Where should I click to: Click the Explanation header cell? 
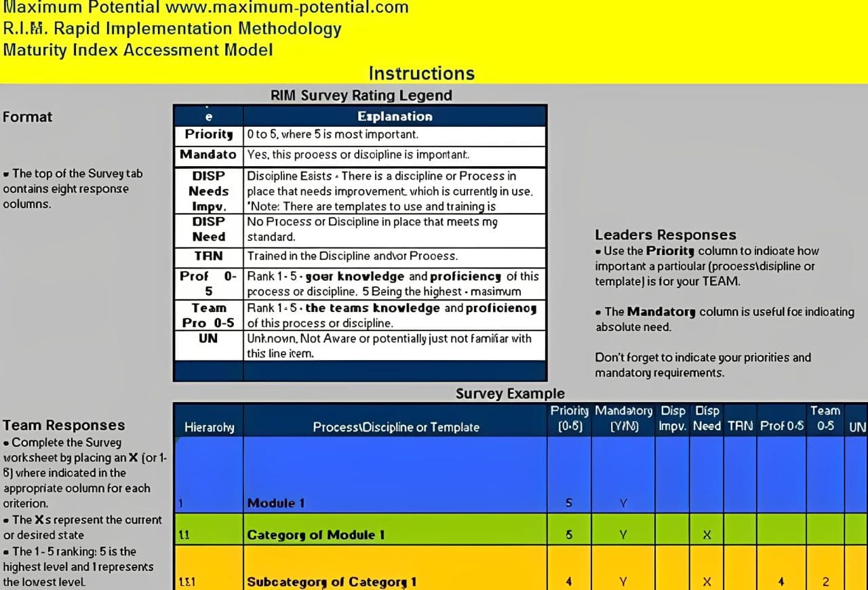click(395, 116)
